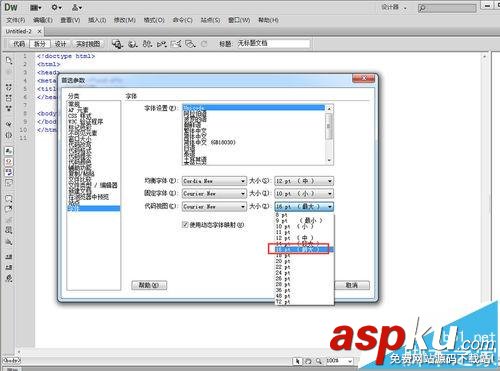Select the arrow Select tool in status bar
The image size is (500, 371).
coord(298,361)
